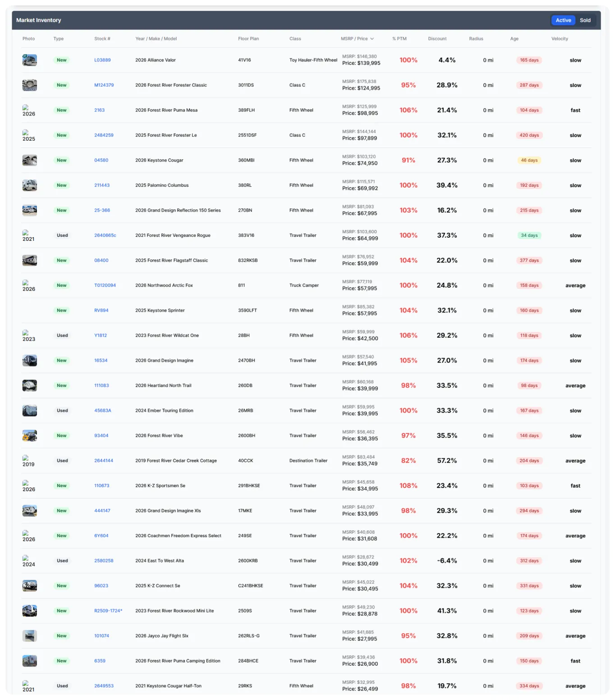Open stock 2649553 for the Cougar Half-Ton

pyautogui.click(x=104, y=686)
